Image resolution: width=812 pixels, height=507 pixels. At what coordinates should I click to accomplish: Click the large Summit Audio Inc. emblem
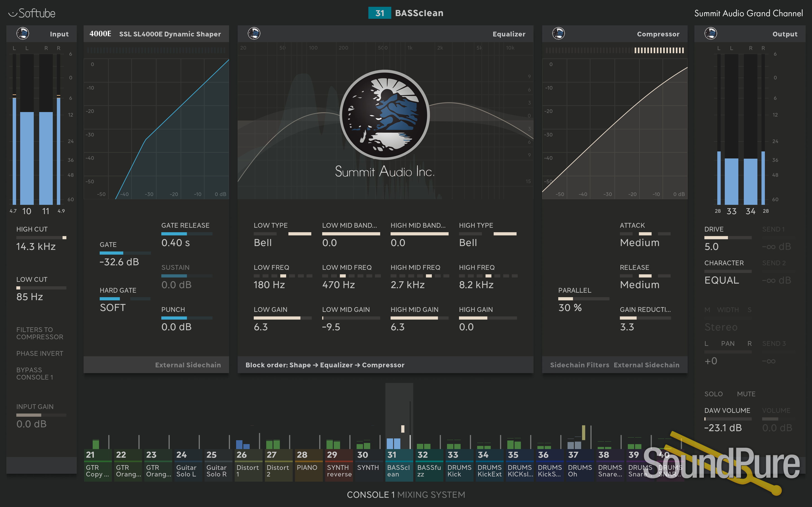(x=384, y=115)
